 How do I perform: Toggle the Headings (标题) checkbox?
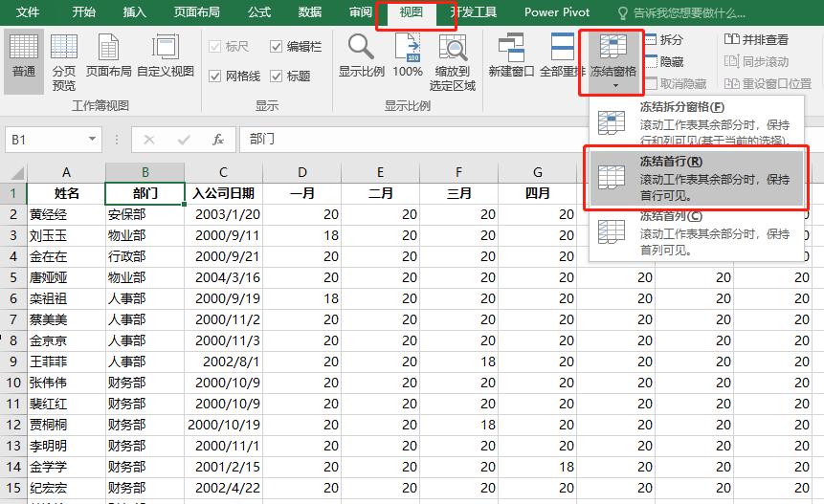[x=290, y=77]
